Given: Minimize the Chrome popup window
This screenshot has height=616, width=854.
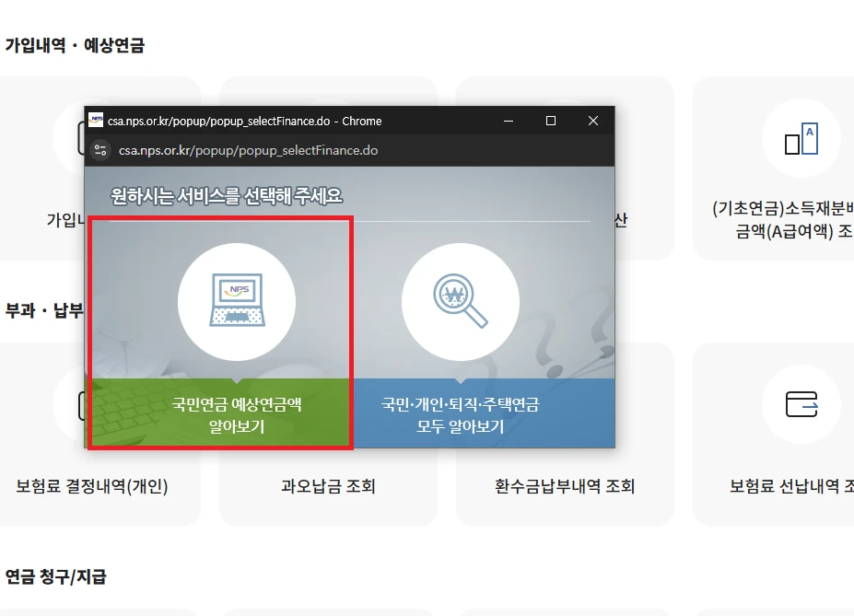Looking at the screenshot, I should [x=508, y=120].
